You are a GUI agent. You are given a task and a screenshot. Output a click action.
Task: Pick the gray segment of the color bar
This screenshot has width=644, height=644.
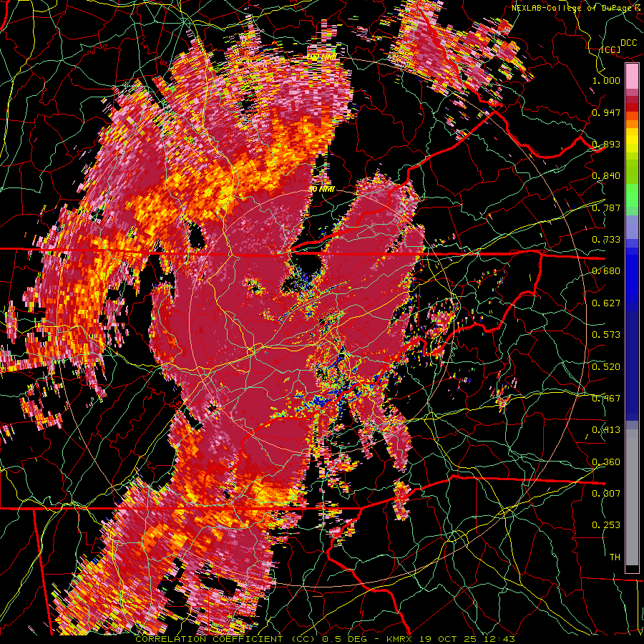pyautogui.click(x=632, y=497)
